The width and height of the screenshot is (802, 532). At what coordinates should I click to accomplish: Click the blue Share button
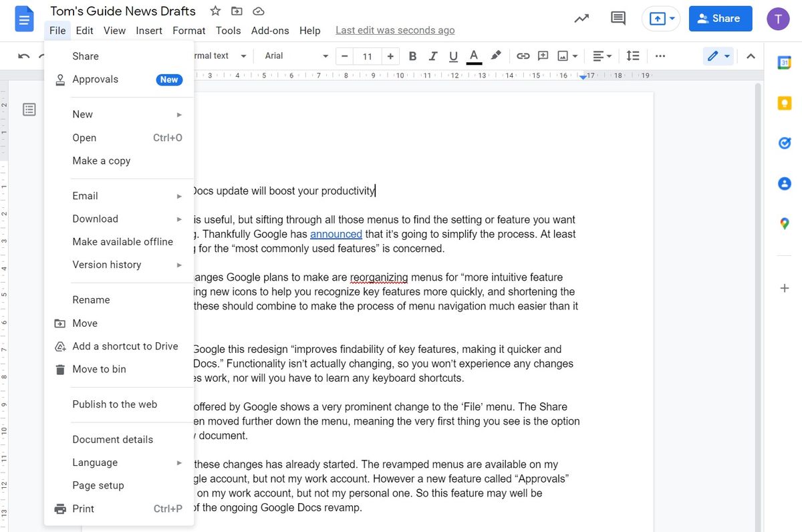(x=720, y=18)
